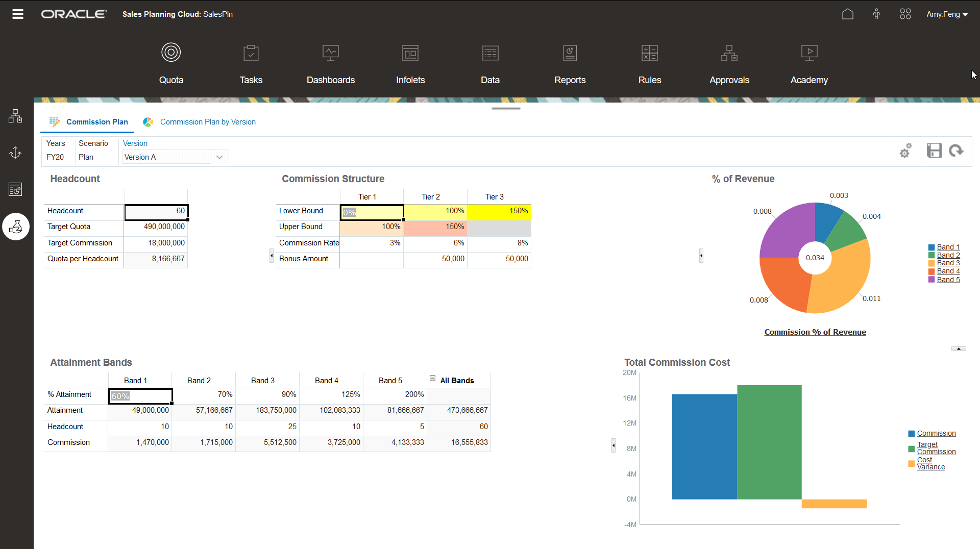The image size is (980, 549).
Task: Select Band 3 in the pie chart legend
Action: click(948, 263)
